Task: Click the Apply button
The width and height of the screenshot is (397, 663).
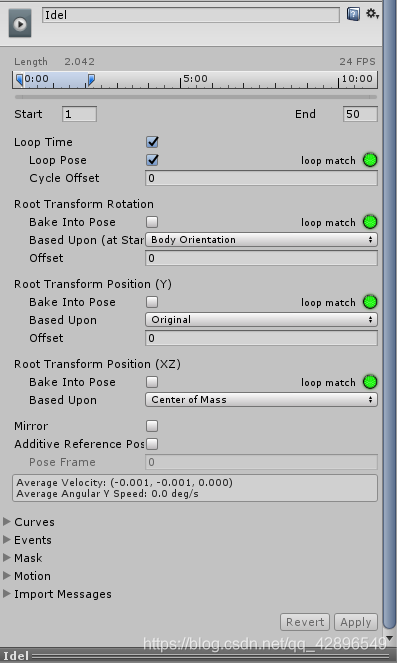Action: 356,622
